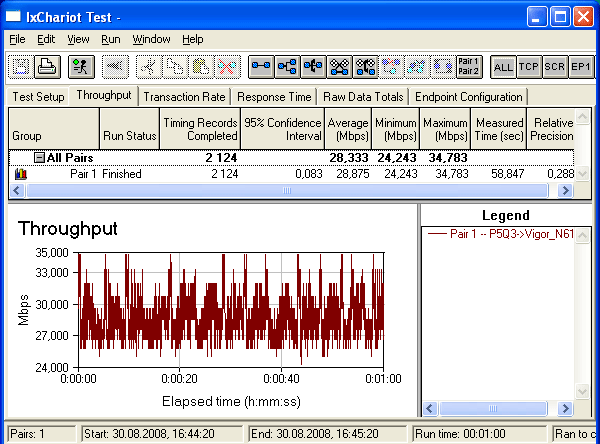Click the Save toolbar icon
The height and width of the screenshot is (444, 600).
pyautogui.click(x=21, y=67)
